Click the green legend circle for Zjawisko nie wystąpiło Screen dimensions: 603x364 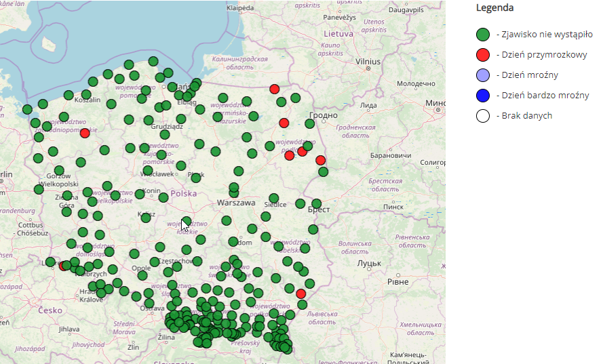tap(483, 35)
